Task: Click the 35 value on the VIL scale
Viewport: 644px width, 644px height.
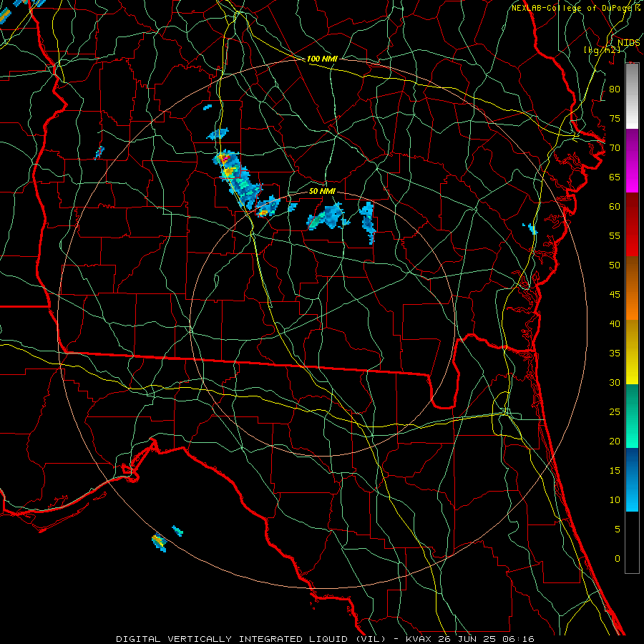Action: pos(615,353)
